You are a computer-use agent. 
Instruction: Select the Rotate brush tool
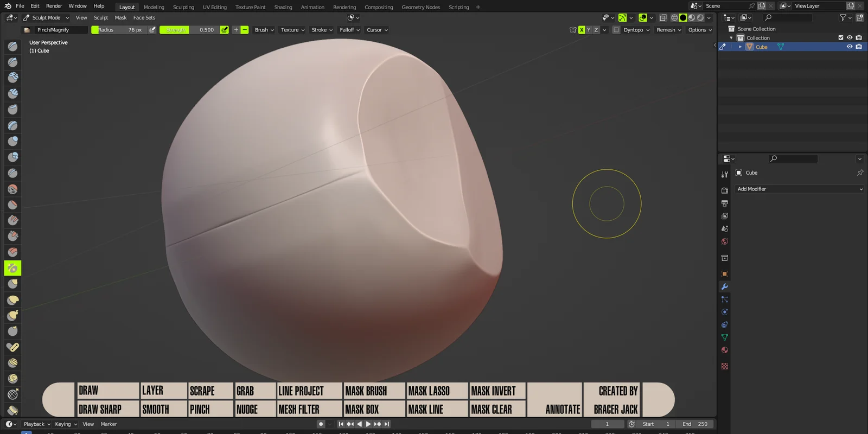click(x=12, y=379)
